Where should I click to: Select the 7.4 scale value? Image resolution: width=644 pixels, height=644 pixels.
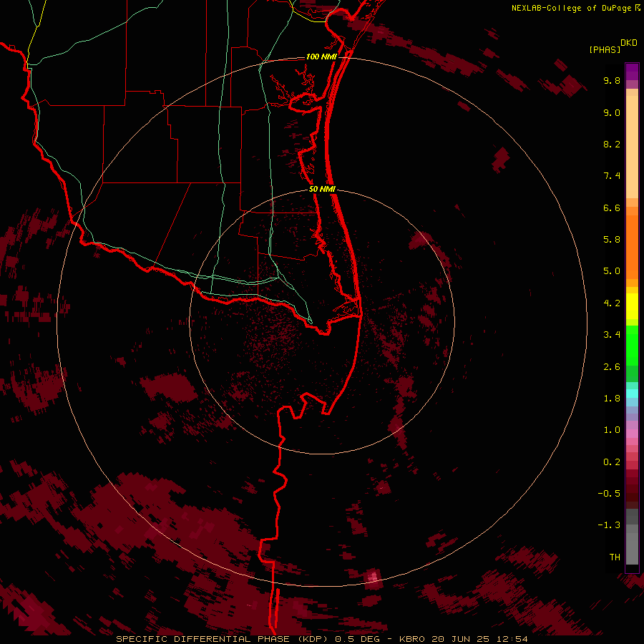612,176
